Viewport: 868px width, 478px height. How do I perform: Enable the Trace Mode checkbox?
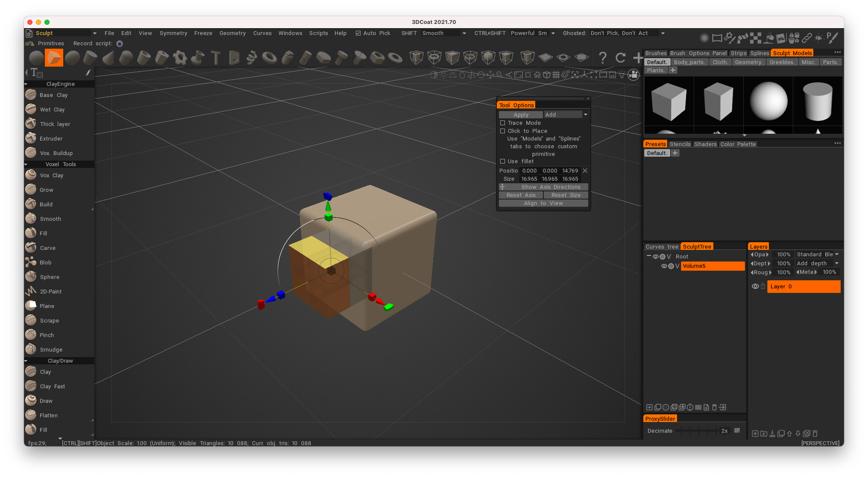503,123
